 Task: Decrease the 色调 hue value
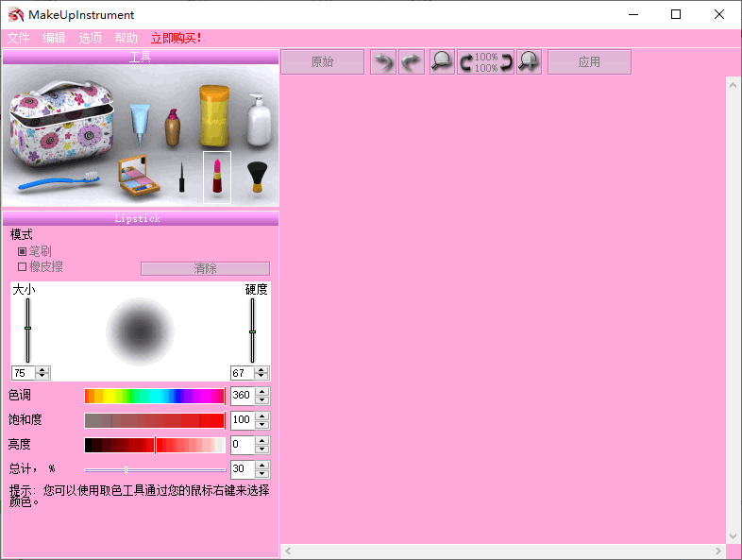pyautogui.click(x=262, y=400)
